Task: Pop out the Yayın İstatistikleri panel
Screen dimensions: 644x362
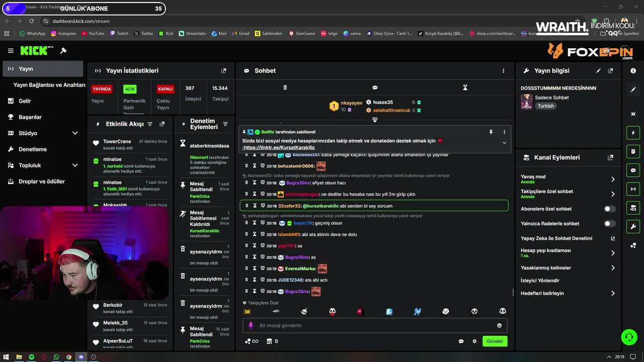Action: coord(224,71)
